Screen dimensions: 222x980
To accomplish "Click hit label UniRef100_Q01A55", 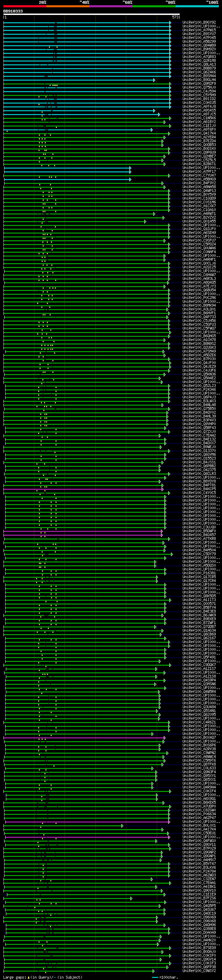I will pyautogui.click(x=199, y=221).
